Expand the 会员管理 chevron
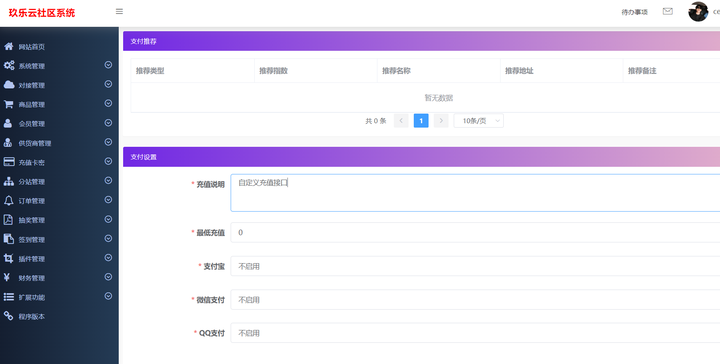 click(108, 123)
